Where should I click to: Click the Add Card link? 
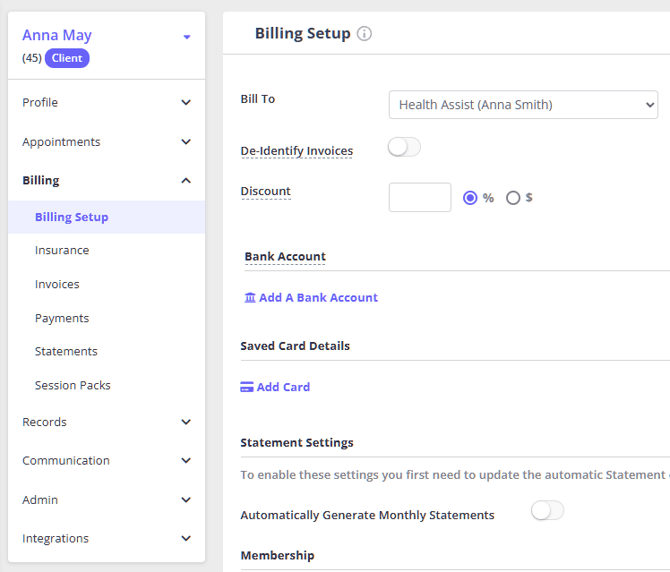pos(283,387)
